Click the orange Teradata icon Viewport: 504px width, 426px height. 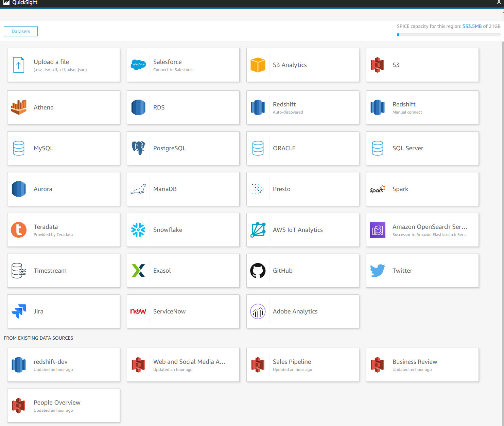click(19, 230)
